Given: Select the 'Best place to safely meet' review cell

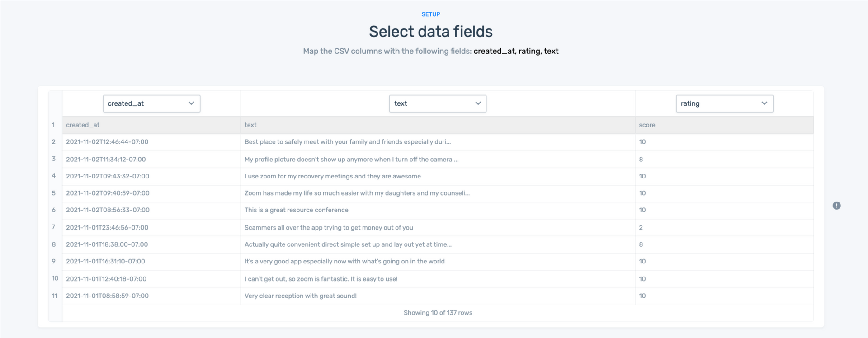Looking at the screenshot, I should [347, 142].
